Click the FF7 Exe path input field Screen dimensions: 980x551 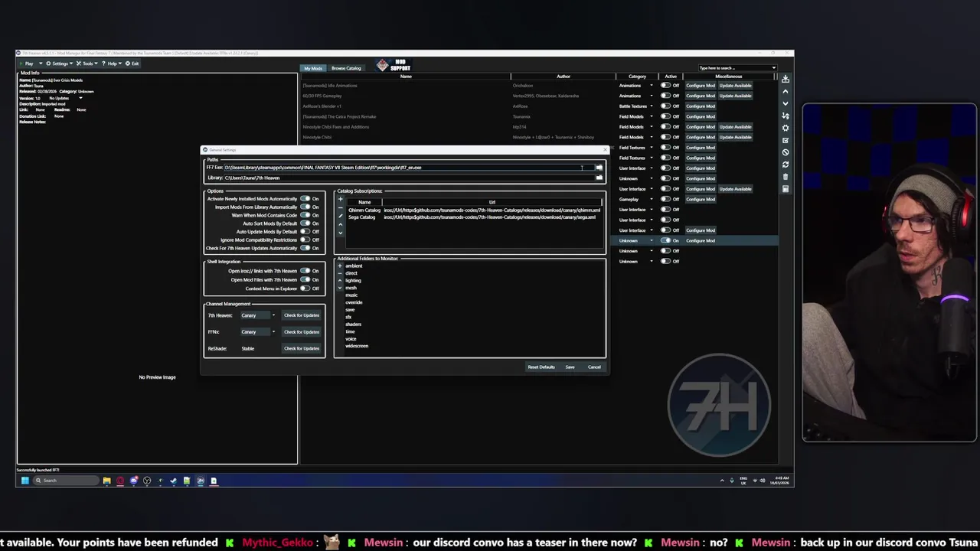[x=409, y=168]
